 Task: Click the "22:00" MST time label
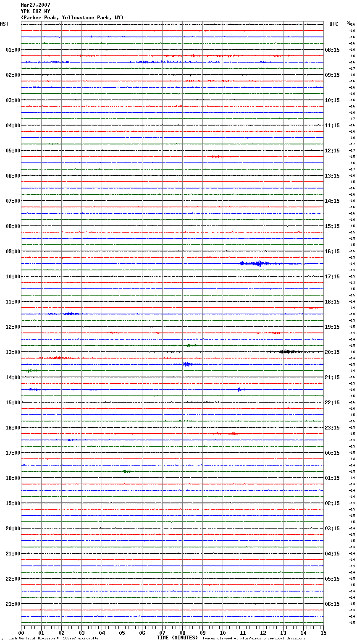point(13,579)
